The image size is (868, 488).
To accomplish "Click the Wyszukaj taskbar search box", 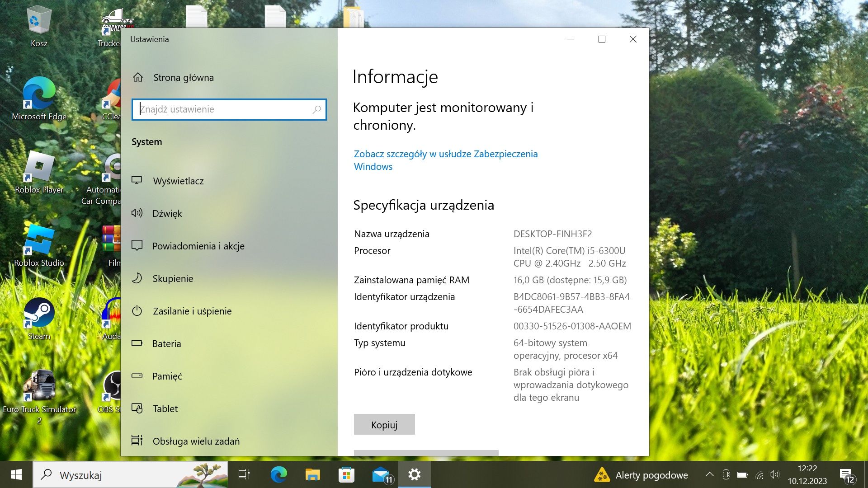I will pos(130,475).
